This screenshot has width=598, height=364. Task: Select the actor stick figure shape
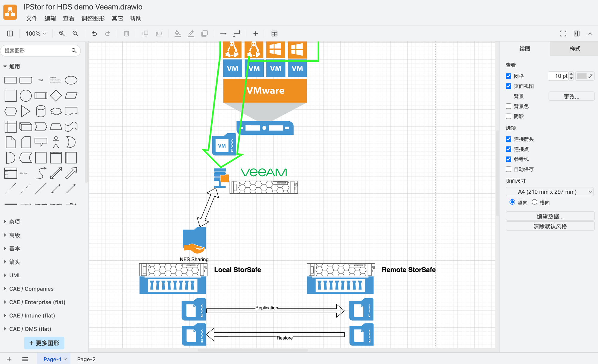tap(56, 142)
